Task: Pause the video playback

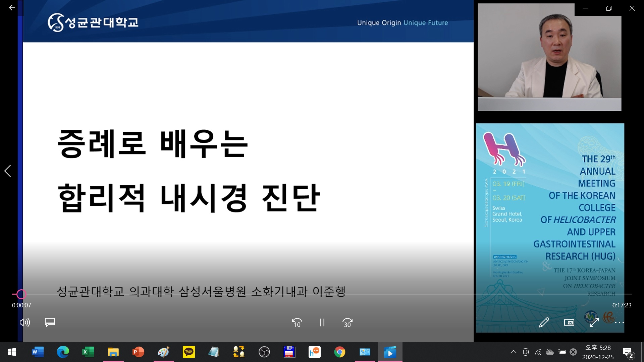Action: pyautogui.click(x=322, y=322)
